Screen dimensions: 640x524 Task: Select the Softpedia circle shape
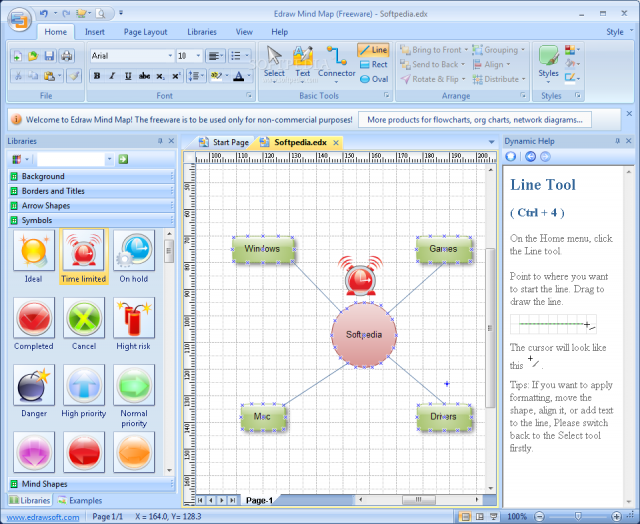[x=364, y=335]
